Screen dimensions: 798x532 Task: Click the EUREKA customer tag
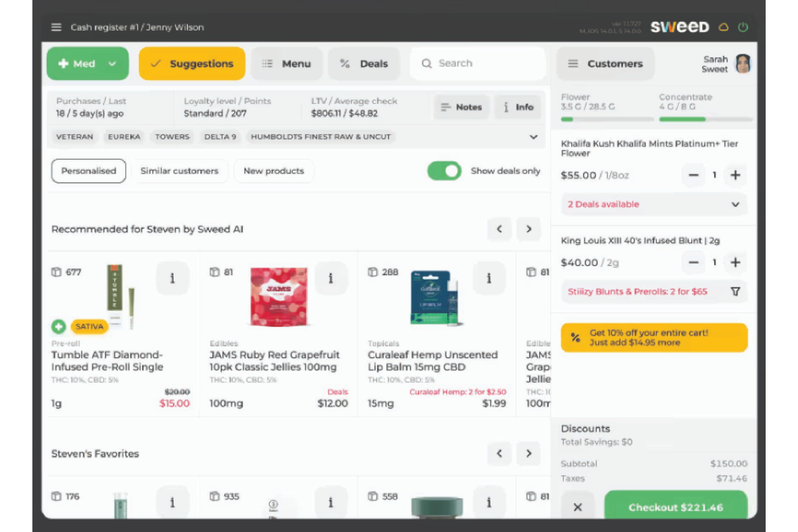[124, 137]
